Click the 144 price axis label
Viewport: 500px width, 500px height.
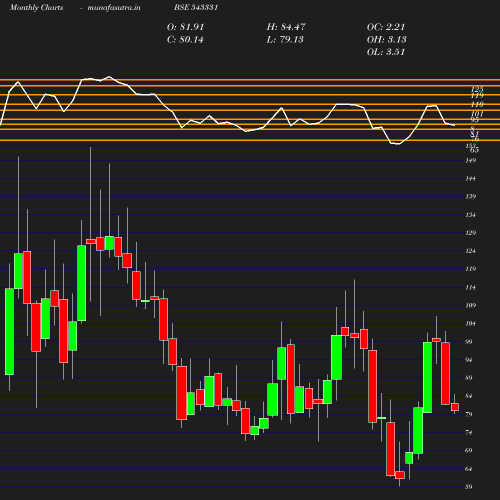click(x=470, y=179)
